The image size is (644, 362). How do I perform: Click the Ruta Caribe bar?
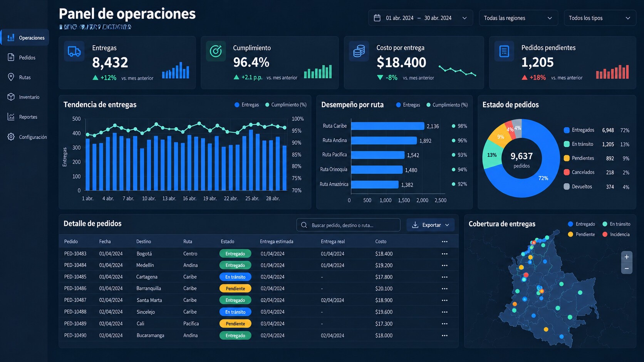coord(387,126)
